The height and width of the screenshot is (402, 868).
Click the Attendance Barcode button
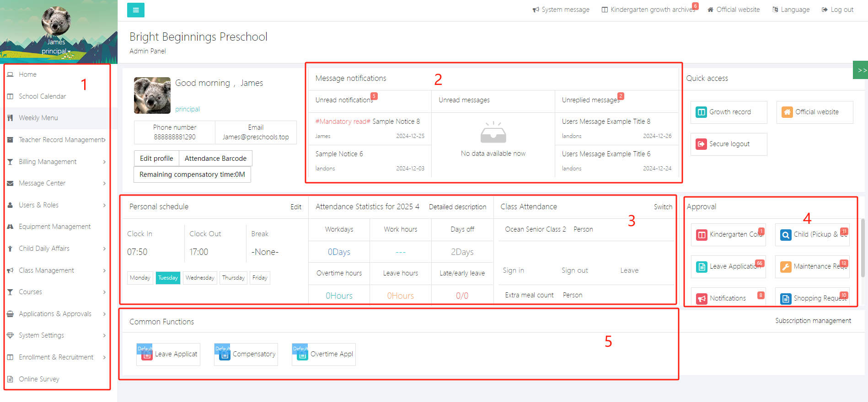pyautogui.click(x=215, y=159)
